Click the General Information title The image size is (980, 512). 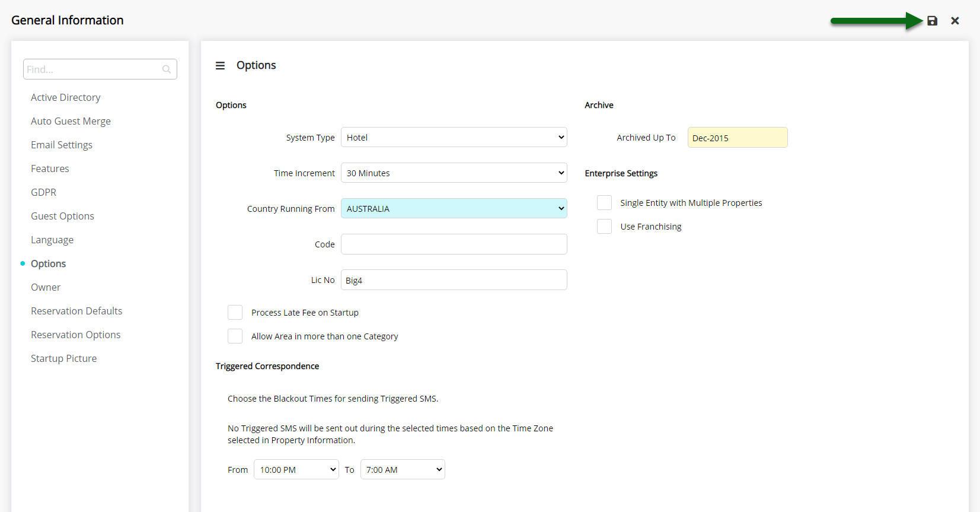coord(68,20)
